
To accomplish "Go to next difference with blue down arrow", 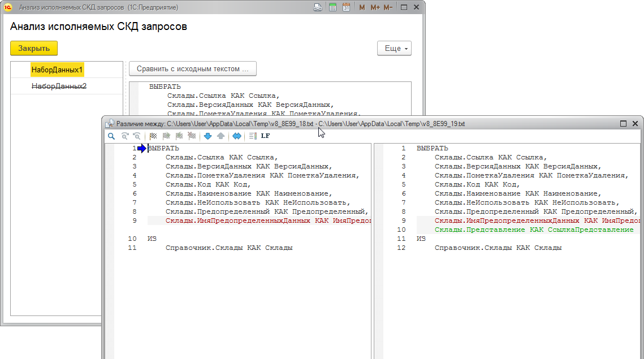I will tap(208, 136).
